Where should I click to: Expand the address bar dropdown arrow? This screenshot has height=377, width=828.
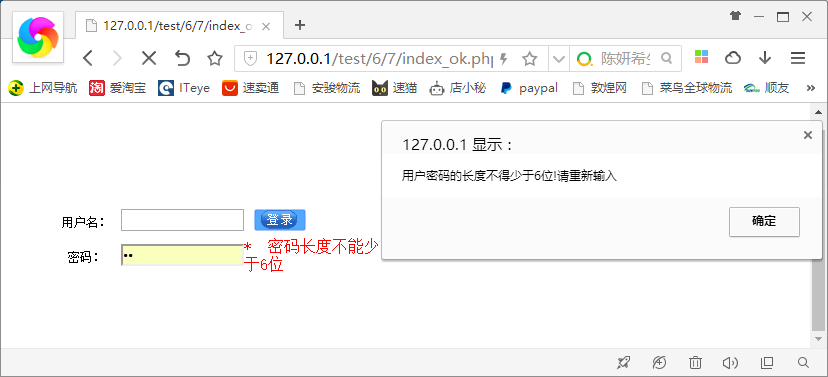coord(559,58)
